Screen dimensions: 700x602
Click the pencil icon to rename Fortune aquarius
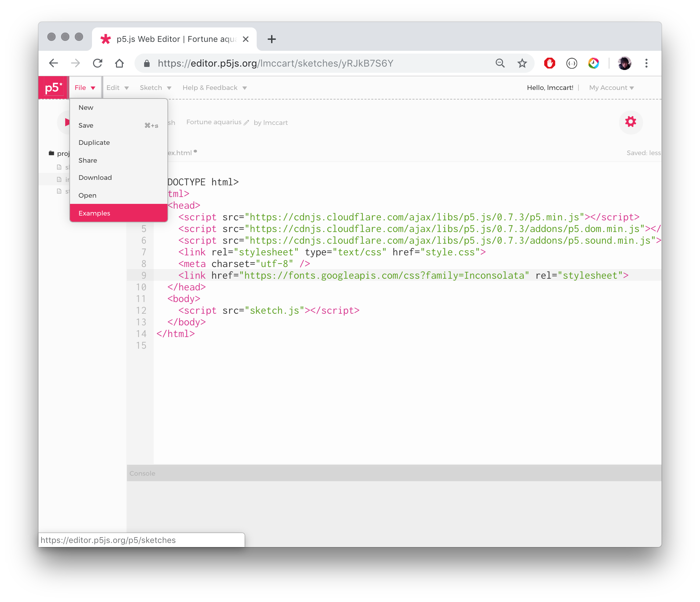coord(246,123)
